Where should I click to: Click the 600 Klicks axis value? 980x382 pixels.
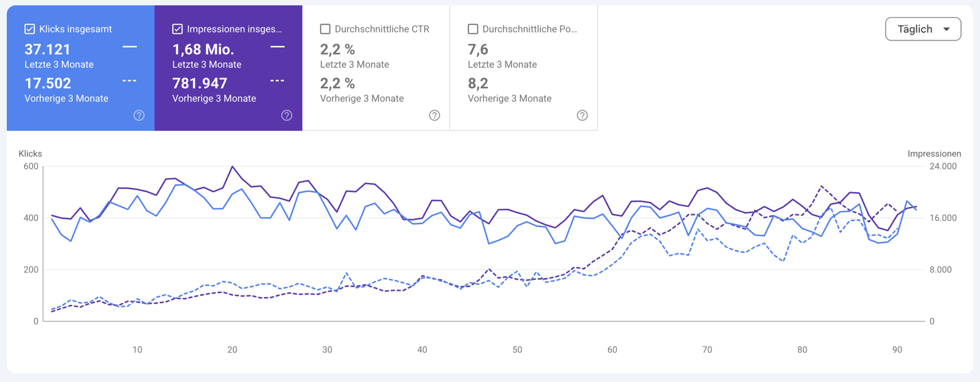point(31,166)
